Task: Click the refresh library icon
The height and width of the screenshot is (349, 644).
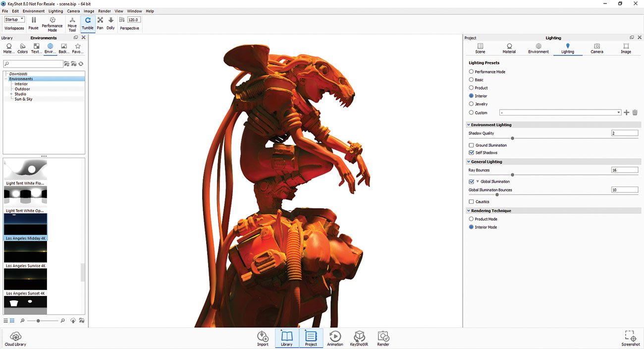Action: pyautogui.click(x=81, y=64)
